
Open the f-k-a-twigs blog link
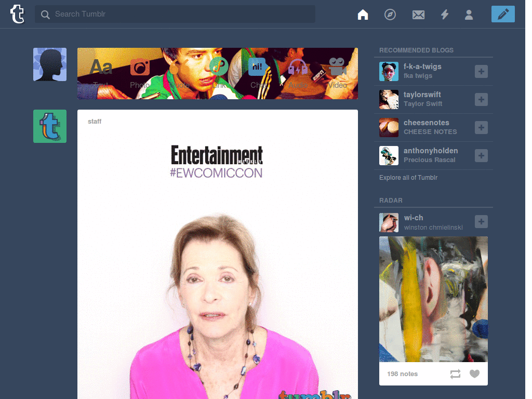tap(422, 66)
